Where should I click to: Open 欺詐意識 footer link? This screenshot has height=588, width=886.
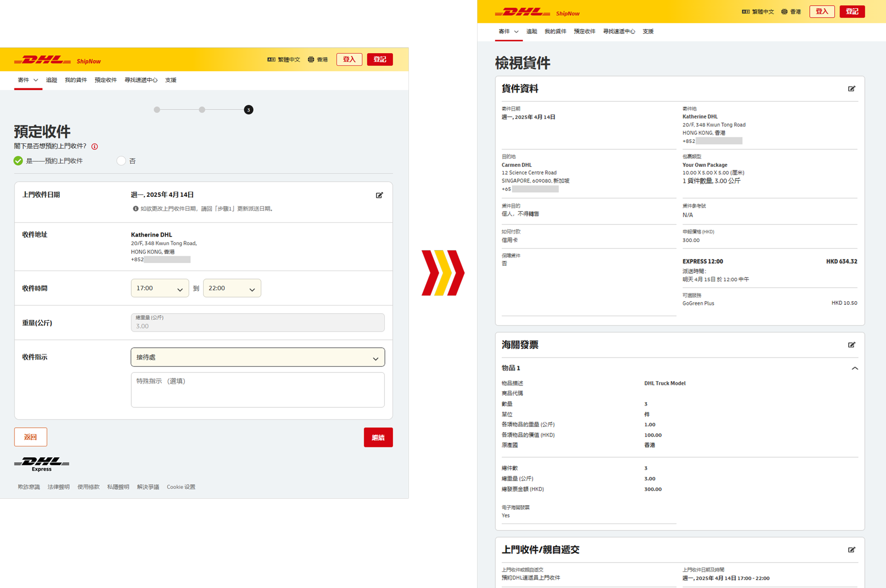tap(29, 487)
